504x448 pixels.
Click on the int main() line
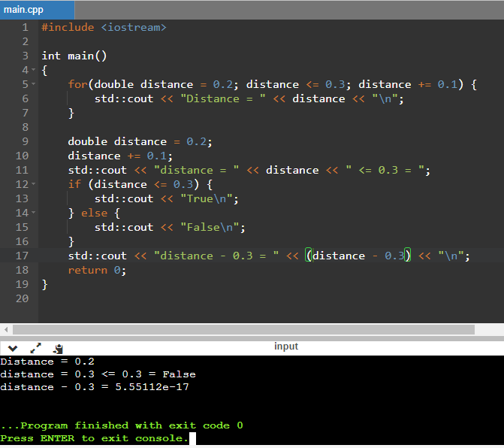click(x=74, y=56)
